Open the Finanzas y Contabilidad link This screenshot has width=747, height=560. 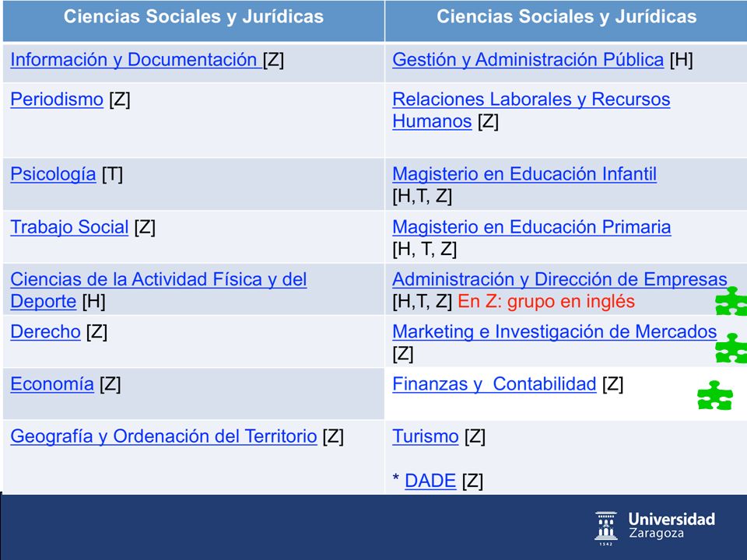point(494,384)
